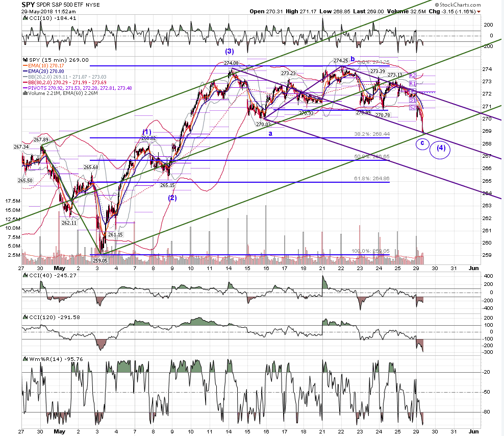Viewport: 504px width, 436px height.
Task: Click the CCI(10) indicator panel icon
Action: pos(25,18)
